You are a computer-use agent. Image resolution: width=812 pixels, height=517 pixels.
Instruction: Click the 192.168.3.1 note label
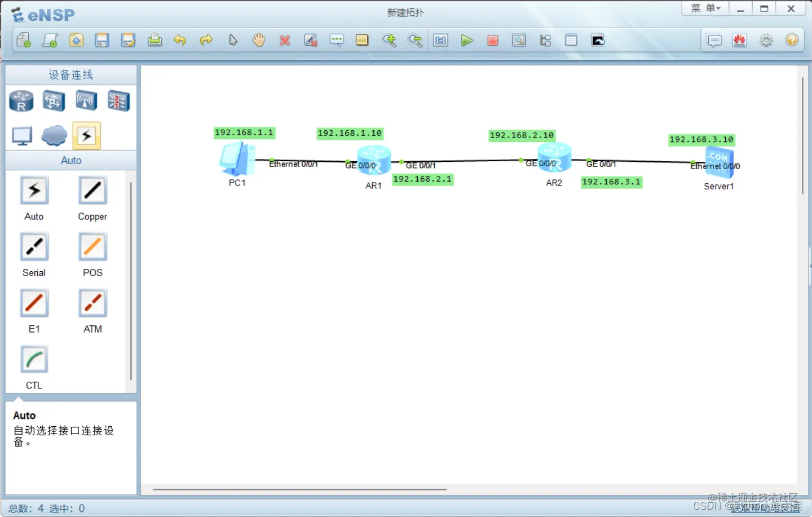coord(611,182)
